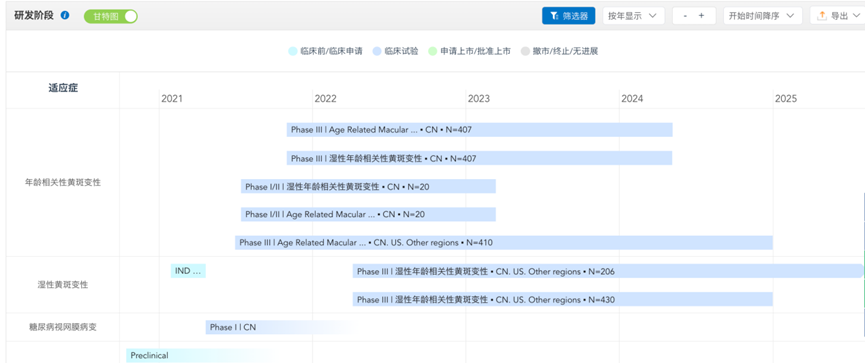
Task: Click the 2023 year label
Action: pyautogui.click(x=478, y=99)
